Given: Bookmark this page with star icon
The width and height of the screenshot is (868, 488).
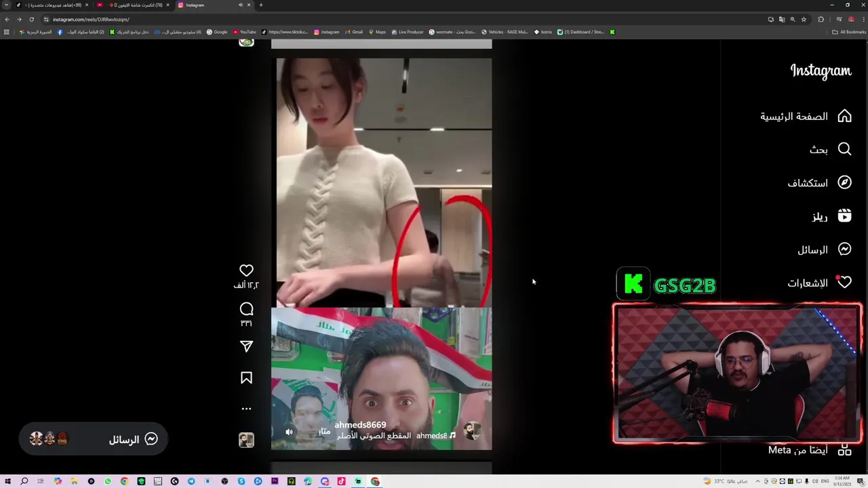Looking at the screenshot, I should coord(804,19).
